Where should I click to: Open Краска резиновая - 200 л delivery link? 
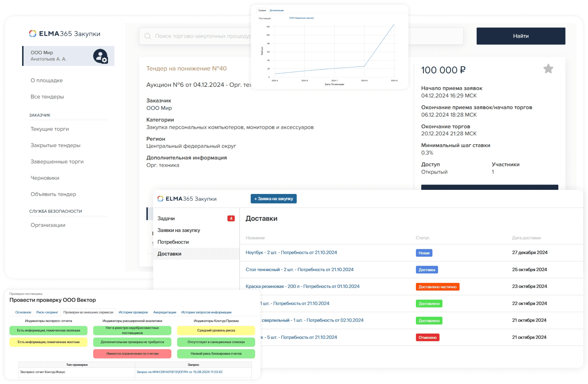click(302, 286)
